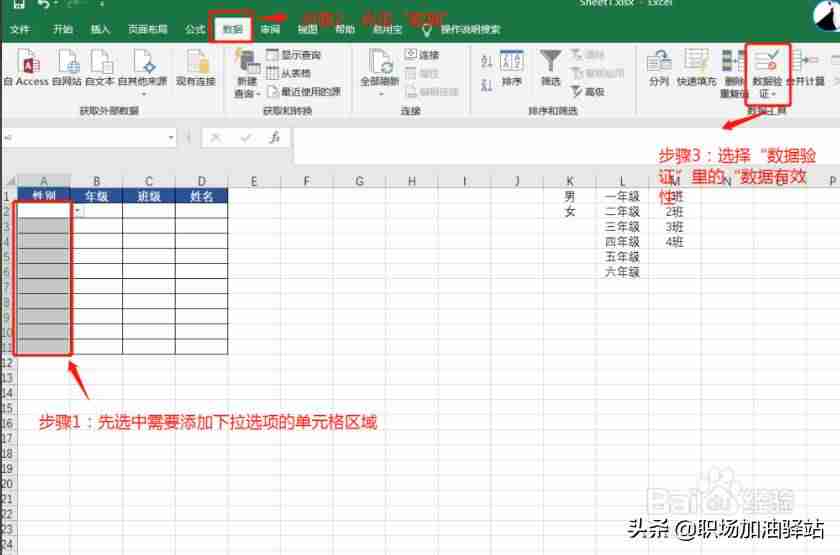Expand the Name Box dropdown arrow
Image resolution: width=840 pixels, height=555 pixels.
point(171,138)
